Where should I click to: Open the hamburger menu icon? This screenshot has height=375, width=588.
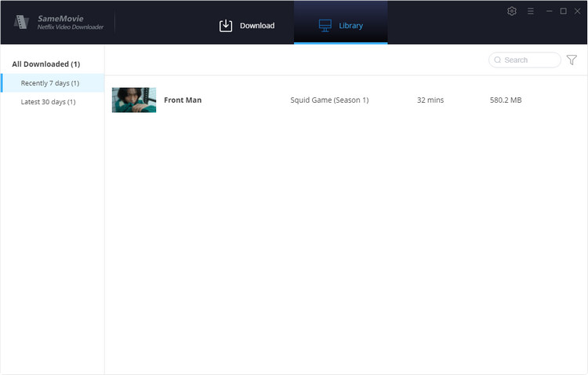530,11
